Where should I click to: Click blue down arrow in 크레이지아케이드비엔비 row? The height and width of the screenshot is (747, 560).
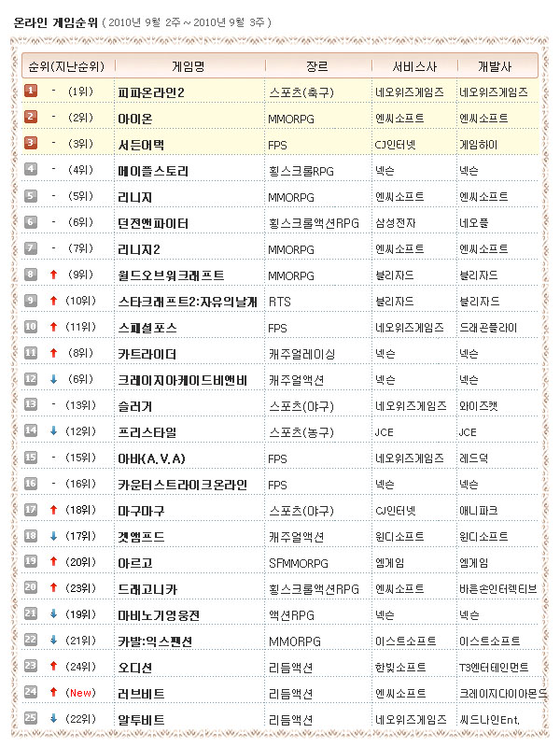pyautogui.click(x=54, y=379)
